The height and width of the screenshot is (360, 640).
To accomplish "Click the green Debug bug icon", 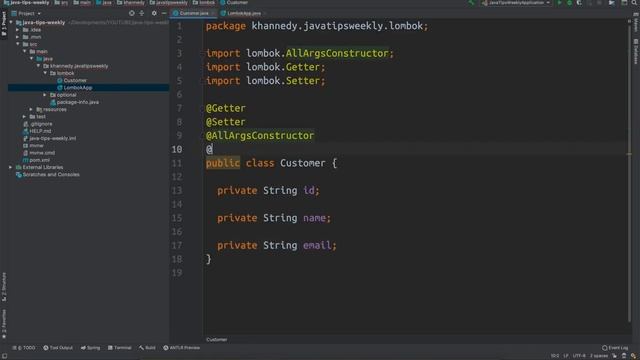I will (569, 2).
